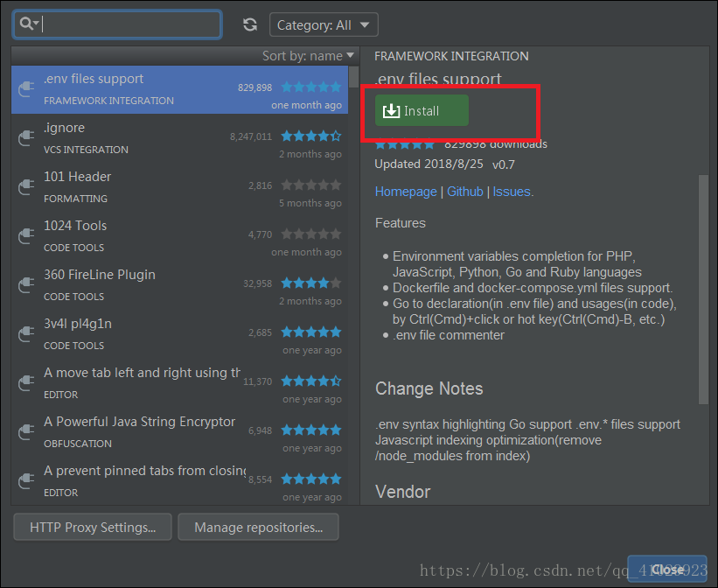Image resolution: width=718 pixels, height=588 pixels.
Task: Click the search magnifier icon
Action: (x=25, y=24)
